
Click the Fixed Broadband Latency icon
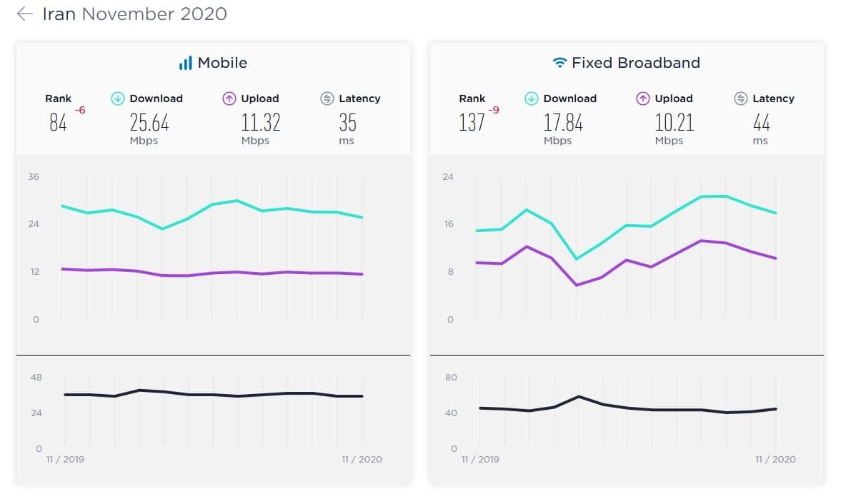[x=741, y=99]
